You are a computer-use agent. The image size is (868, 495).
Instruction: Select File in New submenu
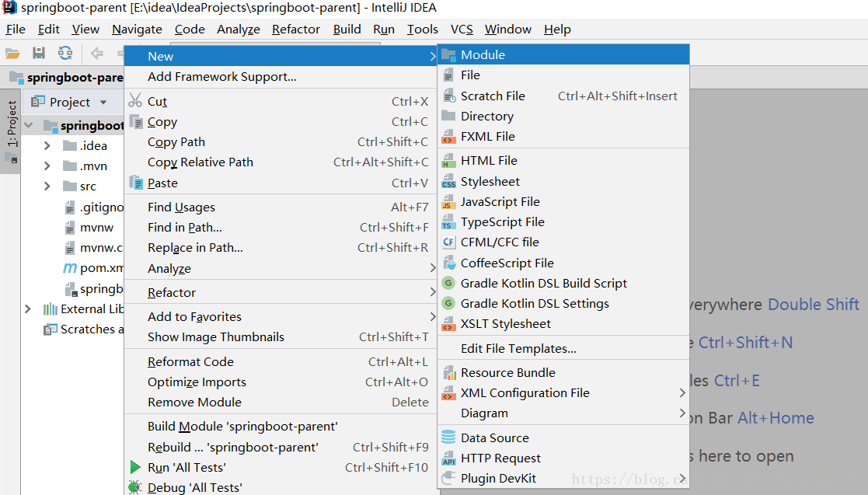pos(563,75)
